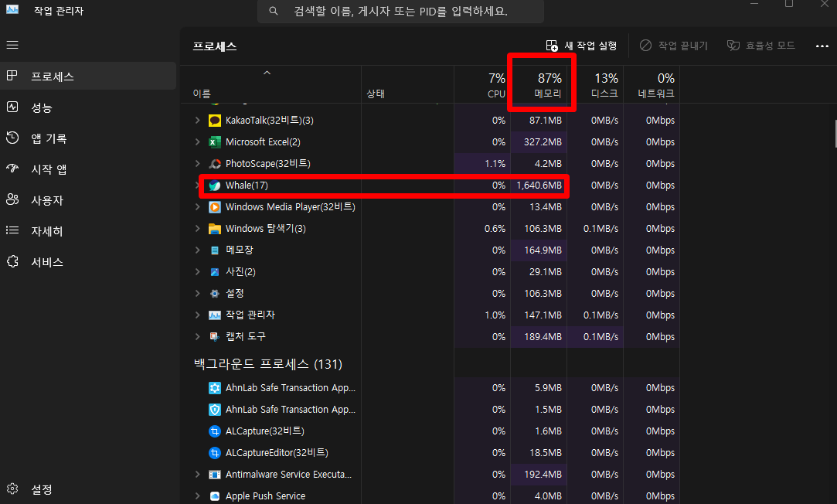The image size is (837, 504).
Task: Click the 상태 column header
Action: pos(408,84)
